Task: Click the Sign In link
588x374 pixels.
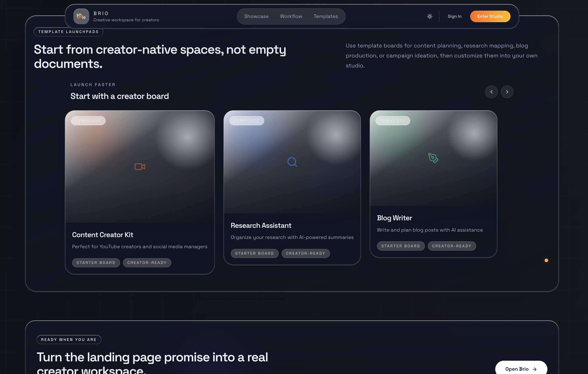Action: [454, 16]
